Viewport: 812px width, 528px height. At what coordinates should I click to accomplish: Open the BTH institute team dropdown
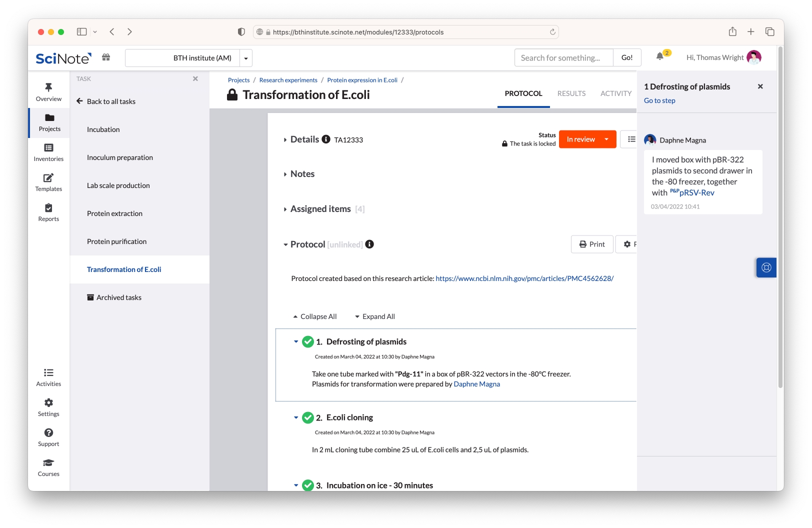245,58
